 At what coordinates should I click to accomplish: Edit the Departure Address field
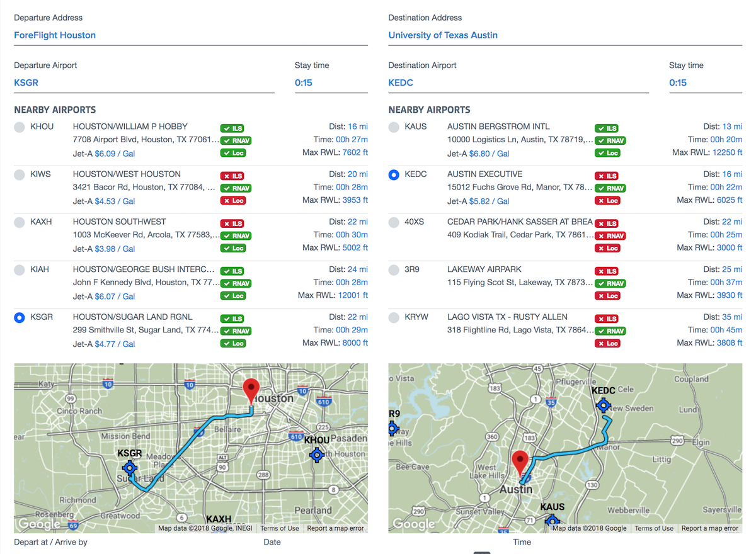[x=191, y=35]
